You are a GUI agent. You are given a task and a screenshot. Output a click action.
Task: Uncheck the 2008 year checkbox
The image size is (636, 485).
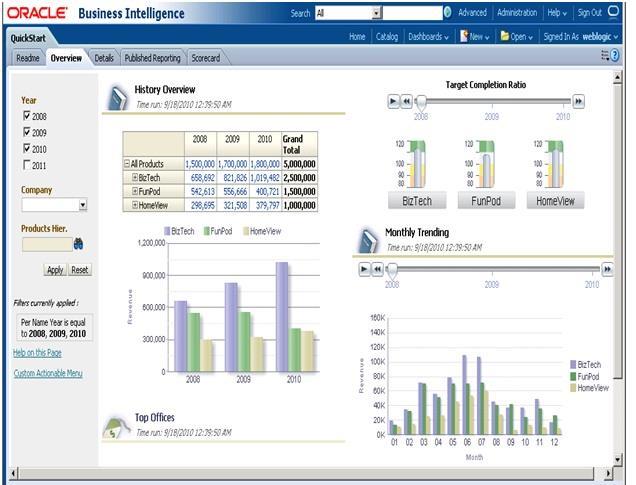coord(27,116)
